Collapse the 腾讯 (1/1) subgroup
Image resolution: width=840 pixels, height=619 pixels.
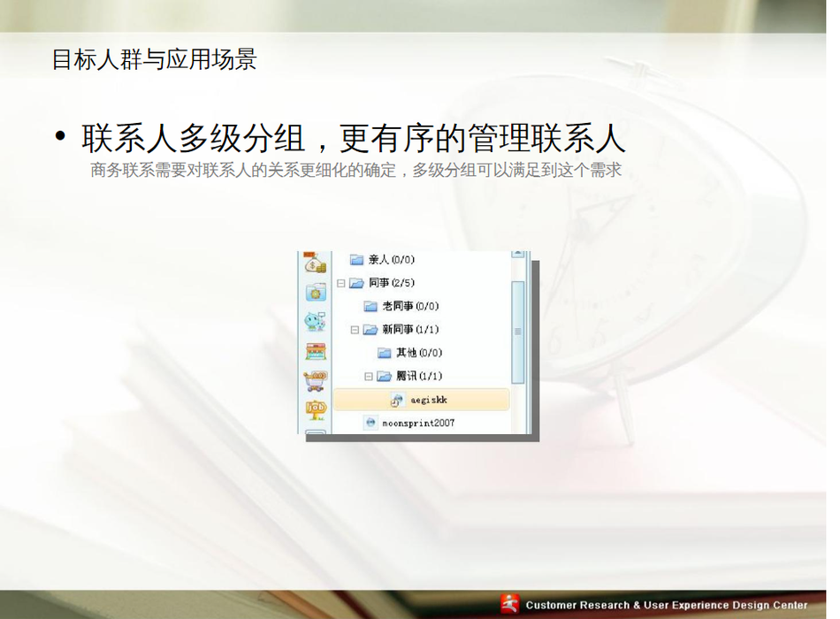pyautogui.click(x=370, y=377)
